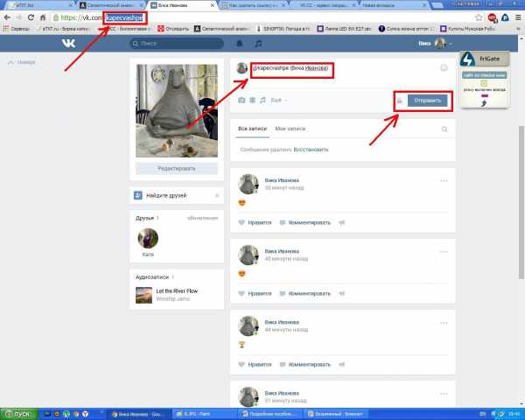Click the Найдите друзей people icon
This screenshot has height=420, width=525.
(x=138, y=195)
